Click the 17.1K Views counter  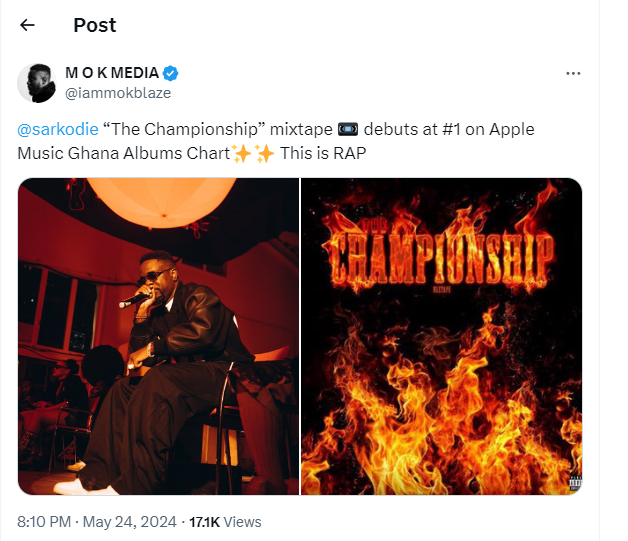coord(225,522)
